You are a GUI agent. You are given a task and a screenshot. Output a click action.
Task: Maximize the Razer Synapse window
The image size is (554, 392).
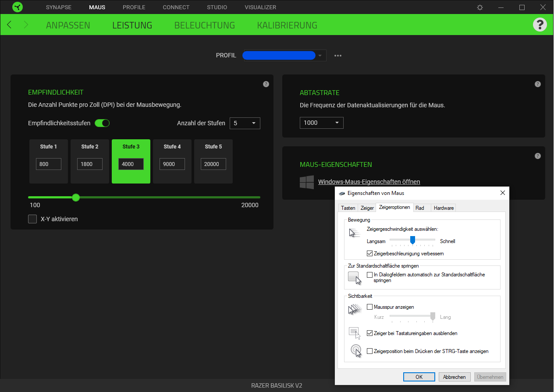tap(522, 7)
